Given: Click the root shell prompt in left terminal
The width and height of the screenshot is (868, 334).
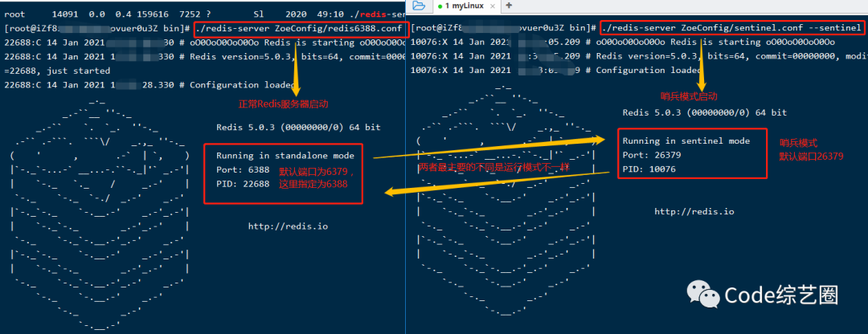Looking at the screenshot, I should (97, 28).
